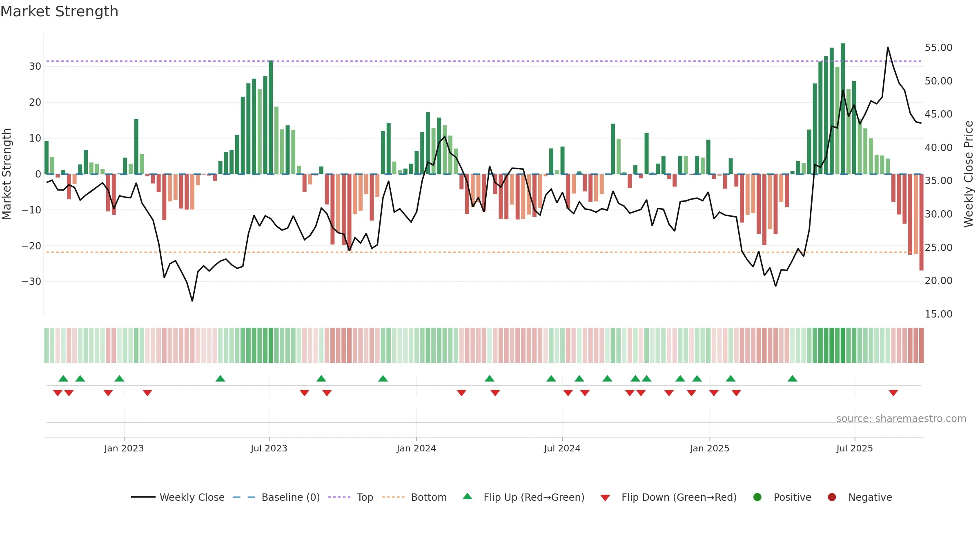Click the −10 strength axis tick
The height and width of the screenshot is (551, 980).
[x=31, y=210]
